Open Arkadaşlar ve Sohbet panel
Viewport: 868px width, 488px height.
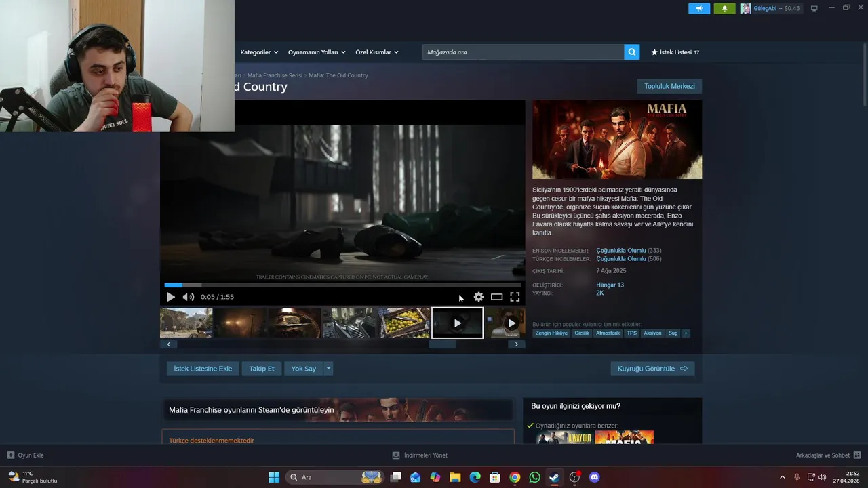(828, 455)
